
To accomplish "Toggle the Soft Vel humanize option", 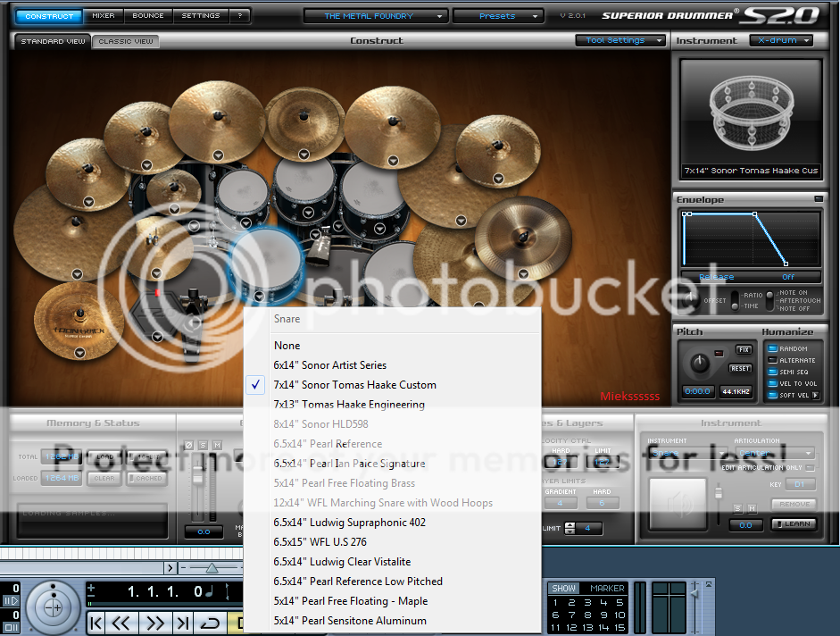I will (x=772, y=395).
